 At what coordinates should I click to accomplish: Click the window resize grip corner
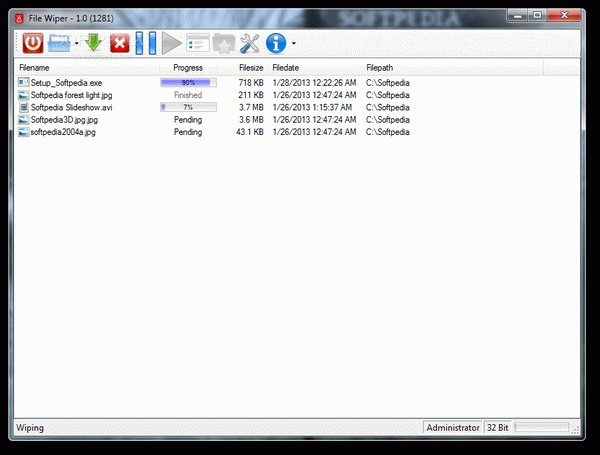575,430
